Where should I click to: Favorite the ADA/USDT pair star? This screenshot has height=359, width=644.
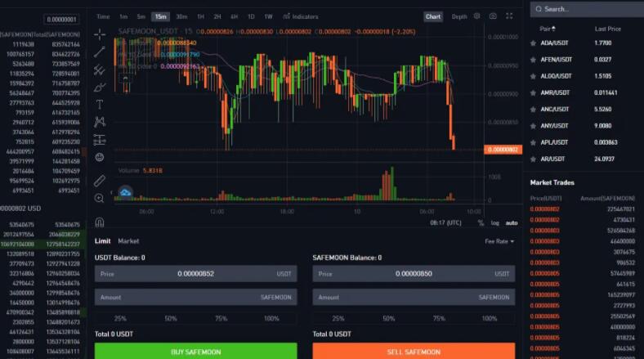click(533, 43)
